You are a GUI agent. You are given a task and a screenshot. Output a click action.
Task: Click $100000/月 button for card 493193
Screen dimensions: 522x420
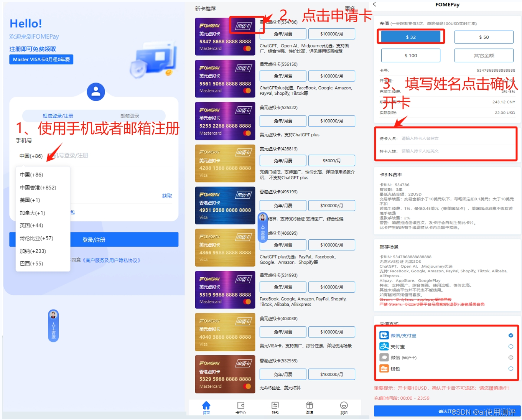tap(332, 206)
